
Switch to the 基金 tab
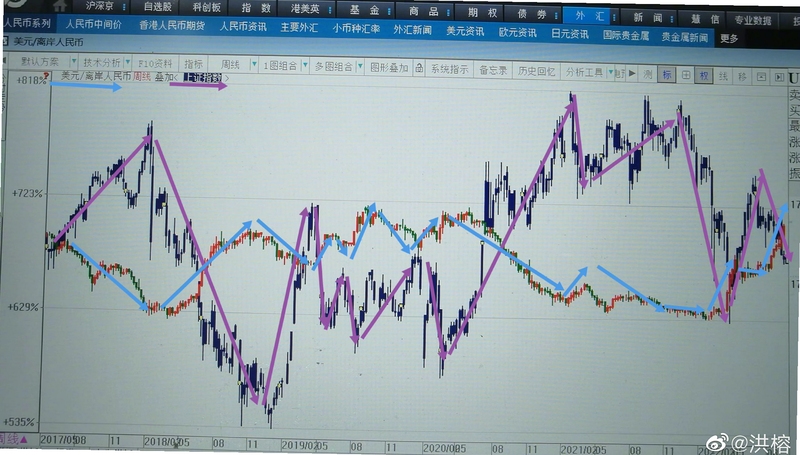tap(364, 10)
